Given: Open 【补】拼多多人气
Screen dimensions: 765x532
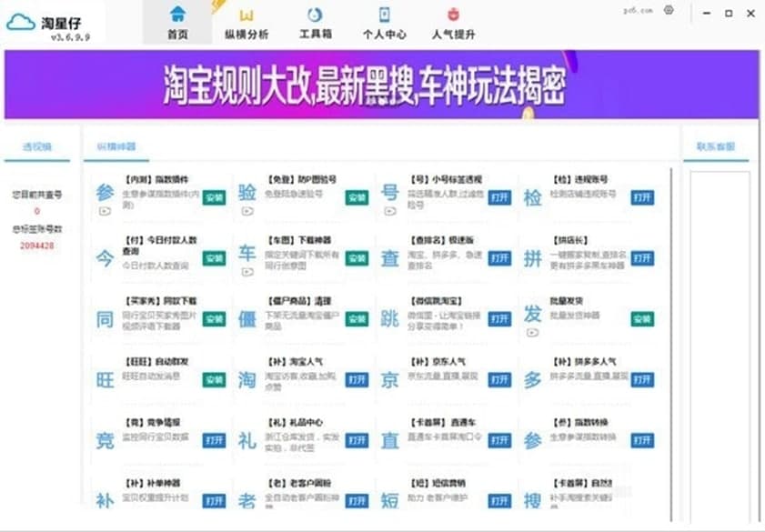Looking at the screenshot, I should [642, 379].
